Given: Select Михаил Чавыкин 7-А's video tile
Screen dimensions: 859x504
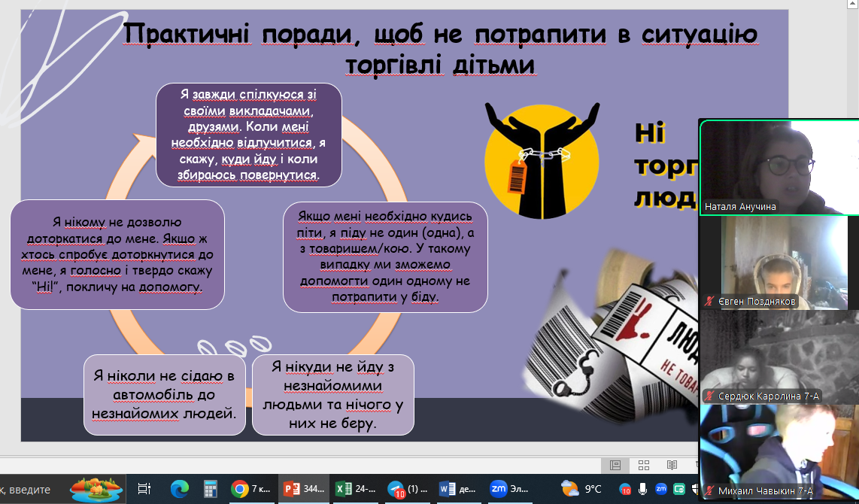Looking at the screenshot, I should (779, 452).
